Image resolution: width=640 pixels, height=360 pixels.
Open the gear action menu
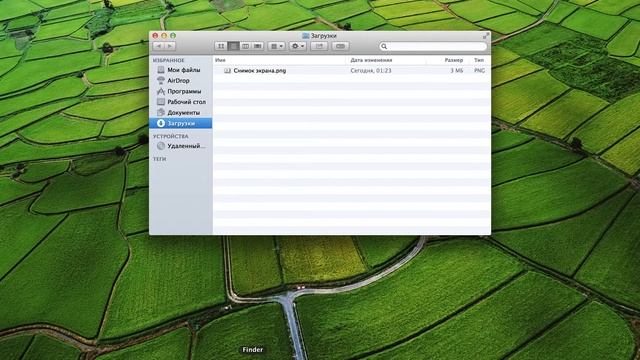click(x=298, y=46)
